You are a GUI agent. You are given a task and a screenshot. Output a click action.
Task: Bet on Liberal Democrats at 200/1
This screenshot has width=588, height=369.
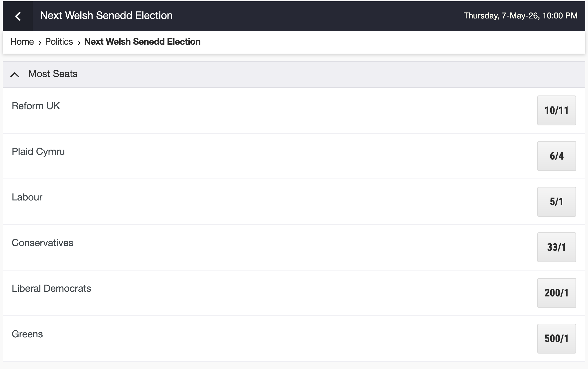pyautogui.click(x=556, y=293)
